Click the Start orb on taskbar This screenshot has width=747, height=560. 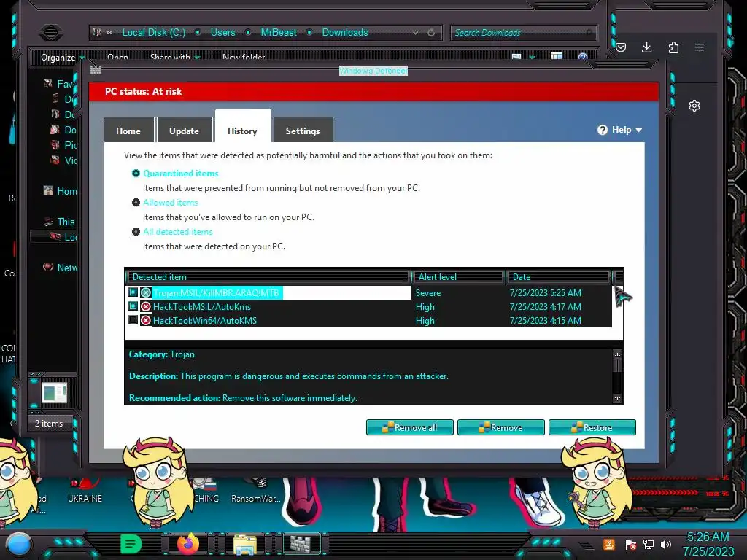[19, 544]
